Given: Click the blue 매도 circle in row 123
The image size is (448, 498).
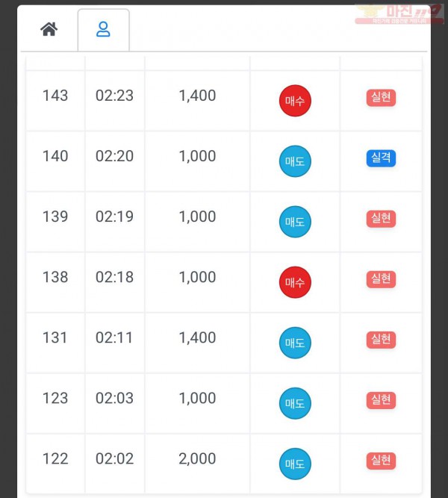Looking at the screenshot, I should tap(295, 403).
